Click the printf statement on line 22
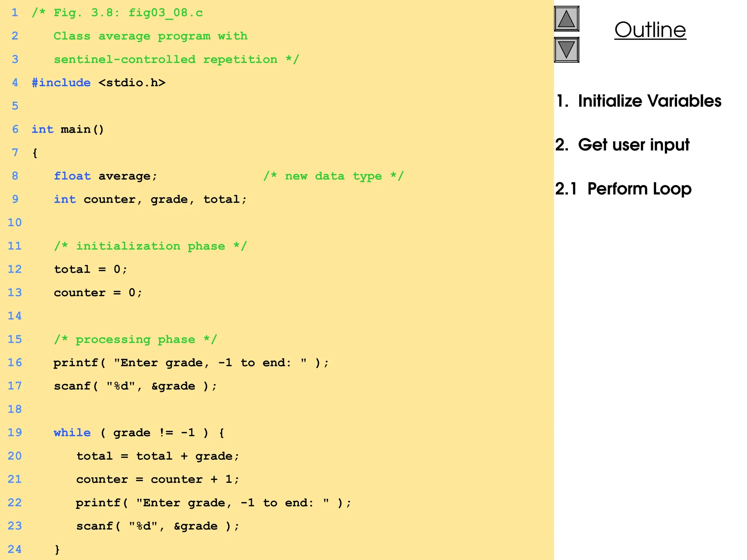 click(214, 503)
